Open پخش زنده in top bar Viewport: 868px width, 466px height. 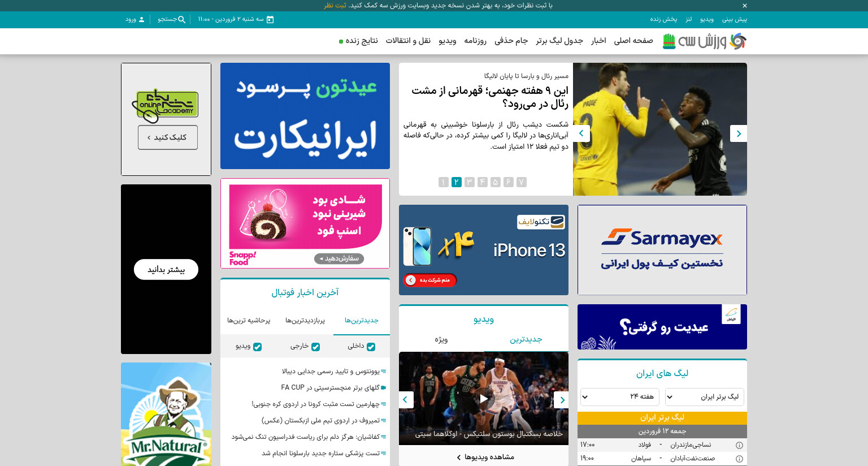(663, 19)
